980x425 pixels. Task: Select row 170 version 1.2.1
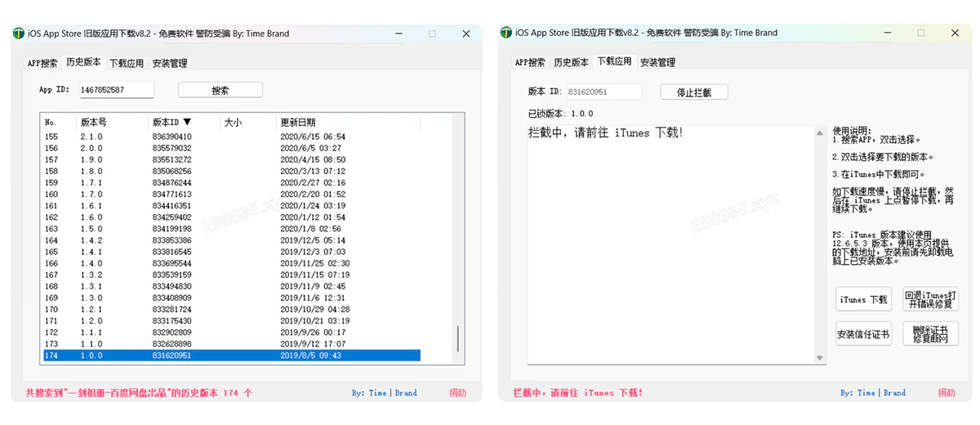232,310
